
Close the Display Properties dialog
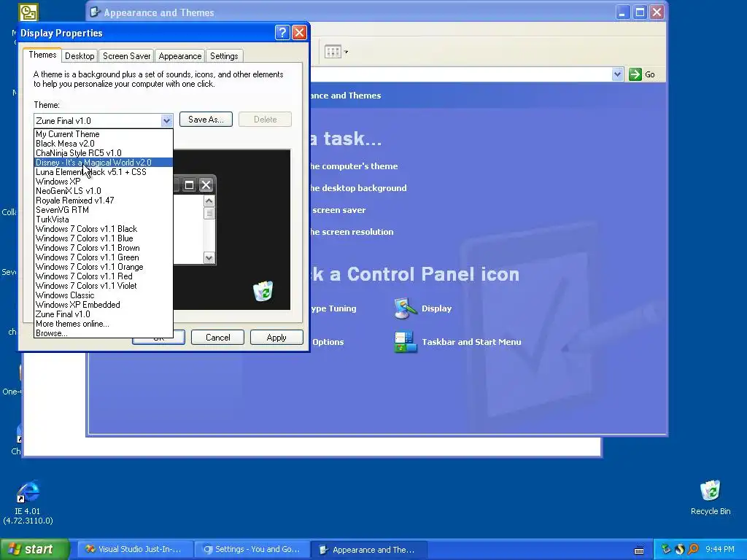(x=299, y=32)
